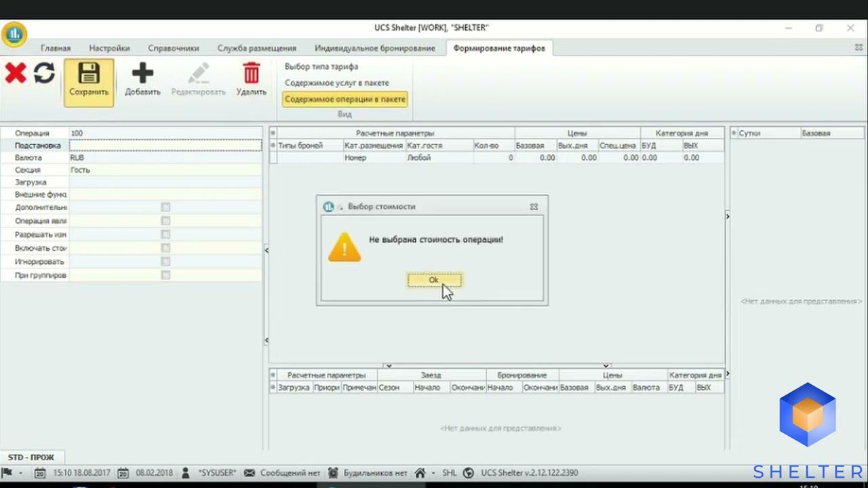Image resolution: width=868 pixels, height=488 pixels.
Task: Click the red X cancel icon
Action: [15, 73]
